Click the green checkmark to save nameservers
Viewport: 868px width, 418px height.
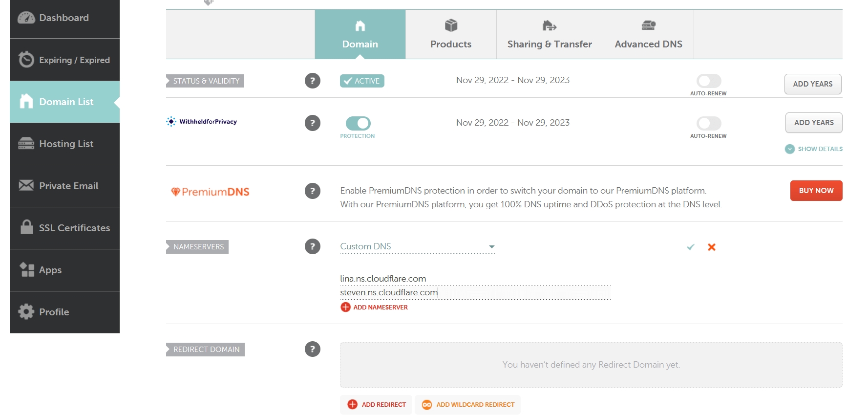point(690,247)
